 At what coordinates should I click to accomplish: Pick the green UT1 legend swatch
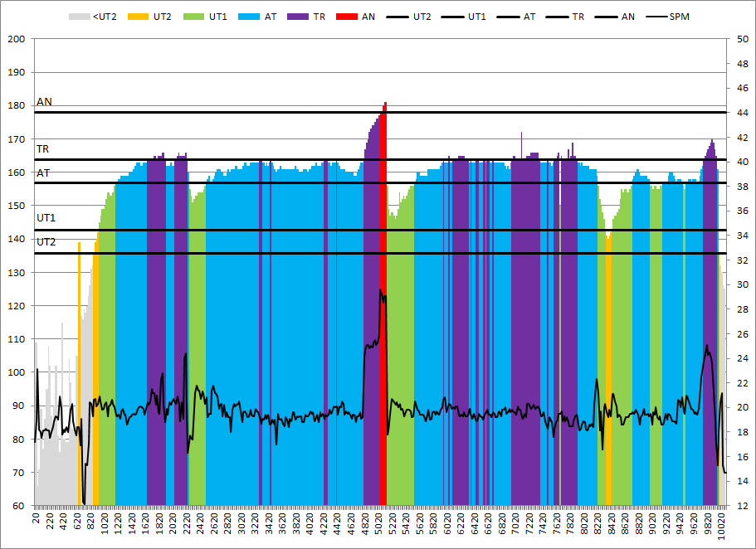200,16
